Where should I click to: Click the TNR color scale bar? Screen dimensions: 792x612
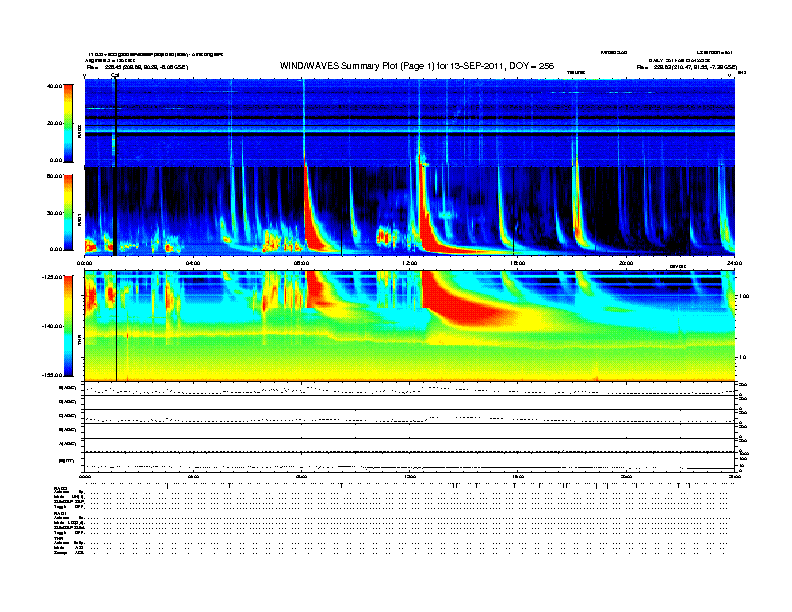point(68,326)
